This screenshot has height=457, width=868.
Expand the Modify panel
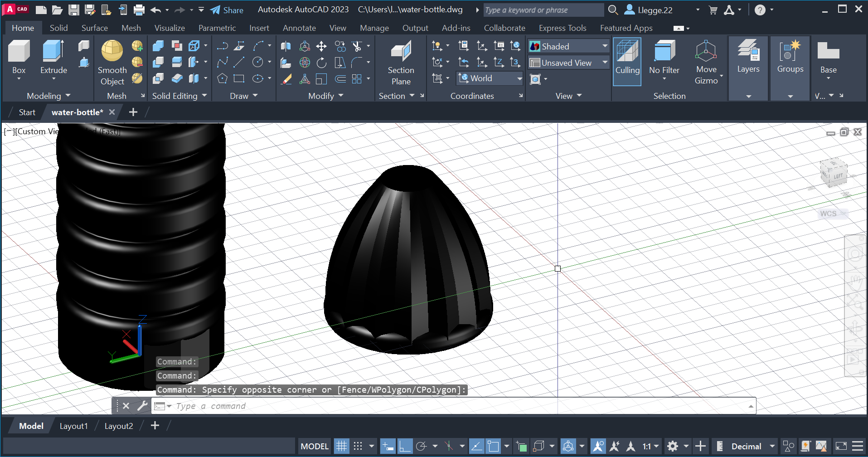coord(326,96)
